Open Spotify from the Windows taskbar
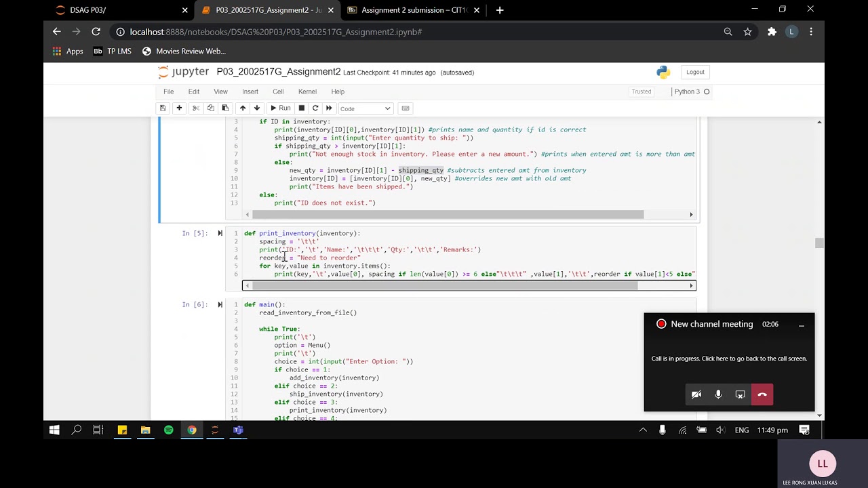 169,430
